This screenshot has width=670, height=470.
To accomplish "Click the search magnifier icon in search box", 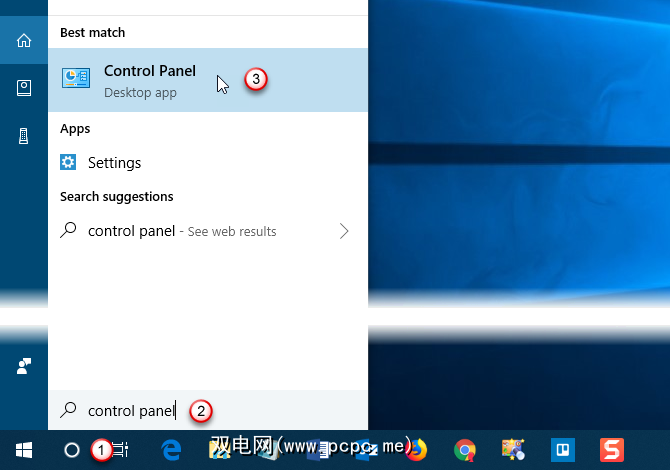I will (68, 410).
